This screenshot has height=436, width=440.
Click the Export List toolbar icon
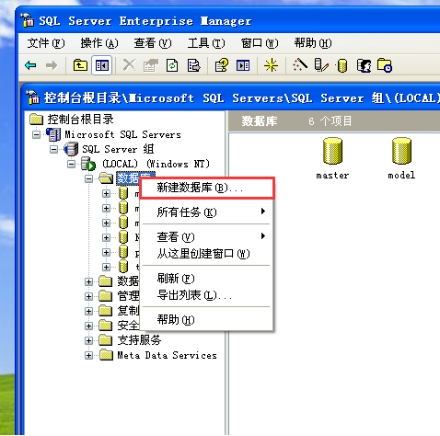[x=194, y=65]
